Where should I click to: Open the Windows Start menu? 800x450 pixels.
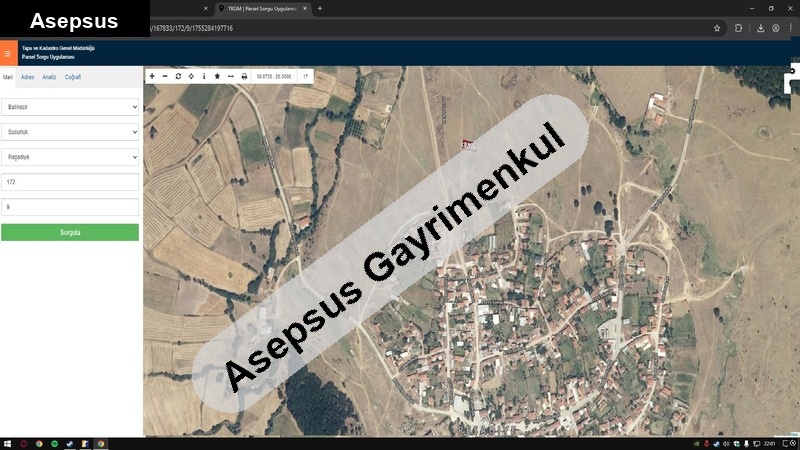click(6, 443)
